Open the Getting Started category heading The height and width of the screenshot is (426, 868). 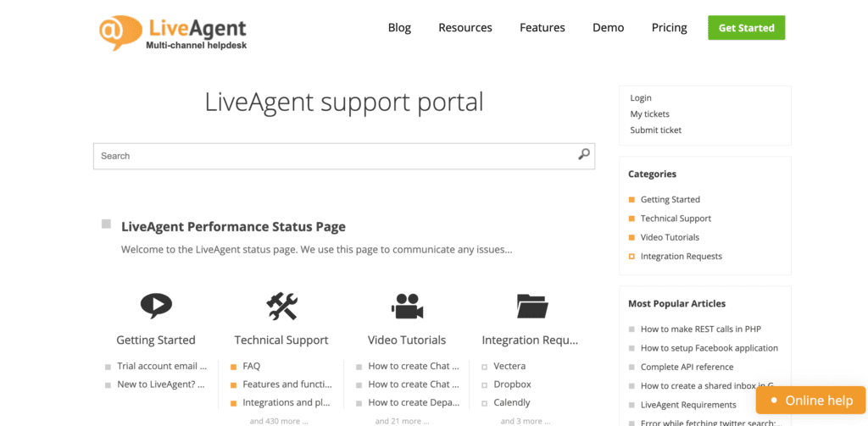156,340
